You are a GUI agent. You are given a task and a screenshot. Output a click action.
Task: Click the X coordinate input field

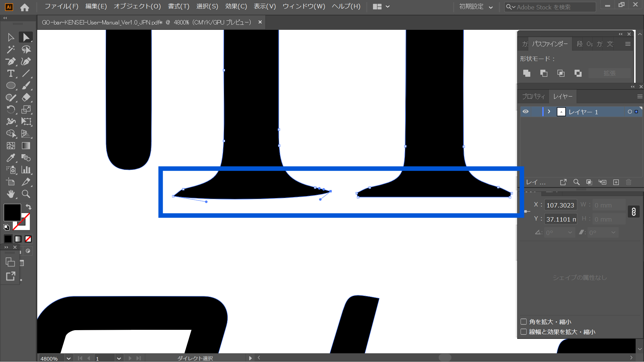(x=560, y=205)
